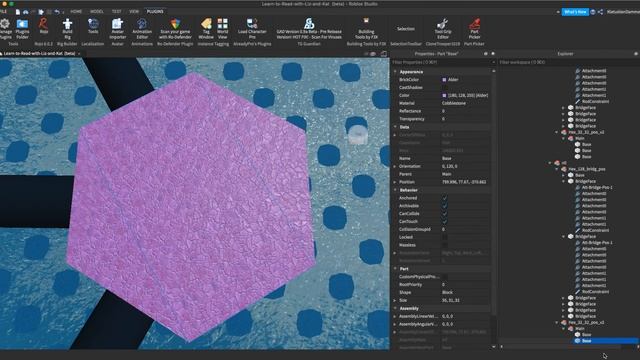Open the Build Rig plugin
The width and height of the screenshot is (640, 360).
pyautogui.click(x=67, y=29)
